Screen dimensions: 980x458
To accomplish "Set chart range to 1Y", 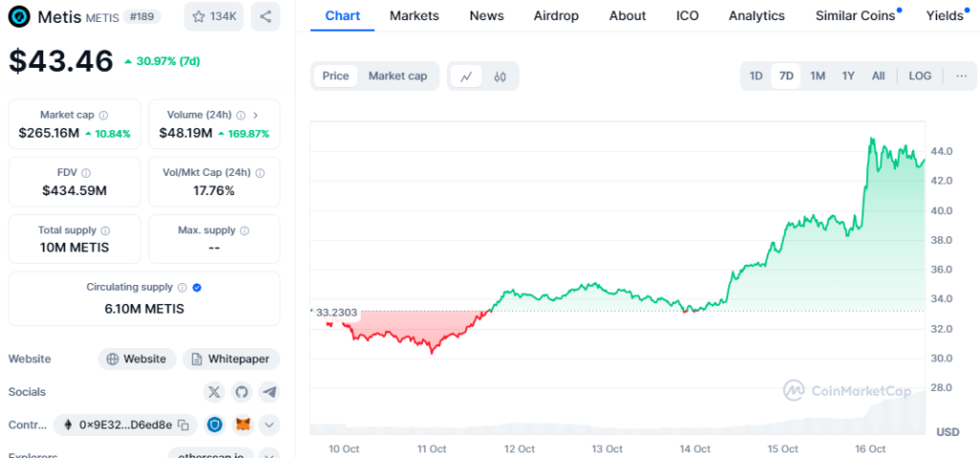I will click(x=848, y=76).
